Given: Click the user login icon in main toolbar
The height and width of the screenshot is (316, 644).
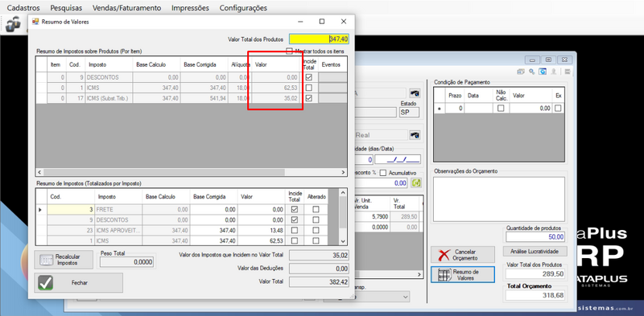Looking at the screenshot, I should pos(13,24).
